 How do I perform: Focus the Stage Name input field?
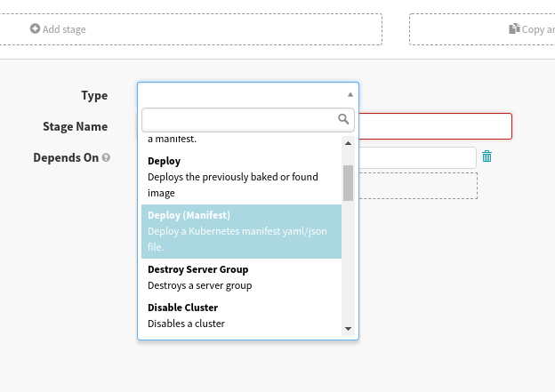pos(435,126)
